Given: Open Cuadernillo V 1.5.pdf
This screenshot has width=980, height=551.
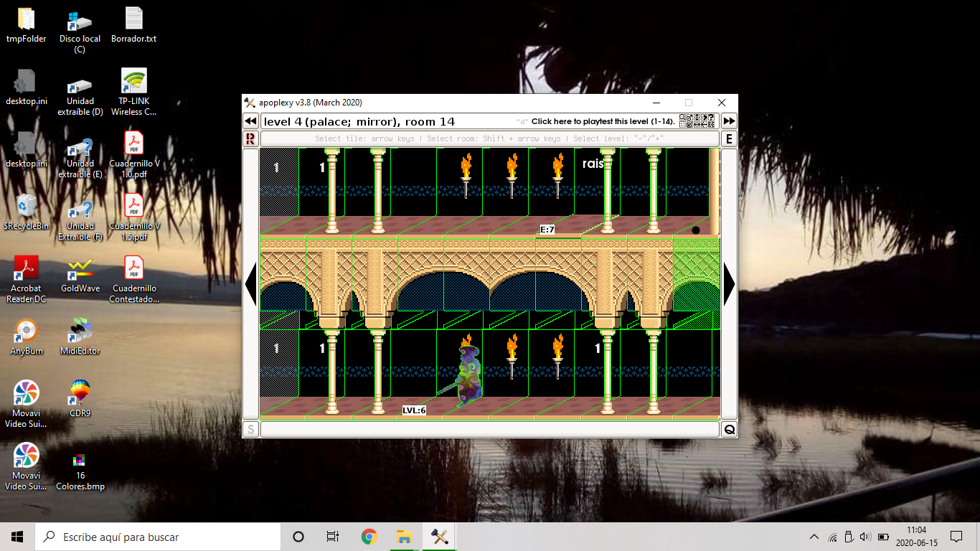Looking at the screenshot, I should click(134, 218).
